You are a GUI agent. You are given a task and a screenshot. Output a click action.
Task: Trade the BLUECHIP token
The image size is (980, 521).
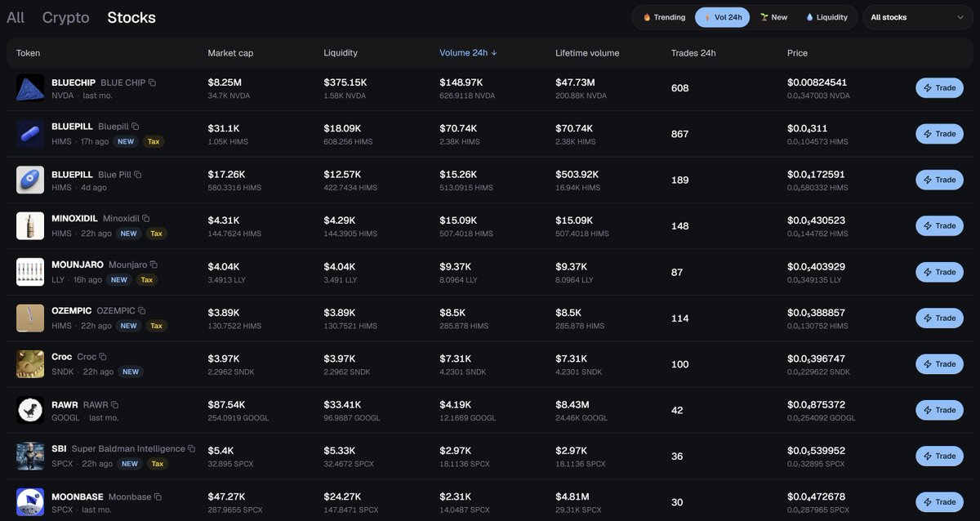click(939, 88)
